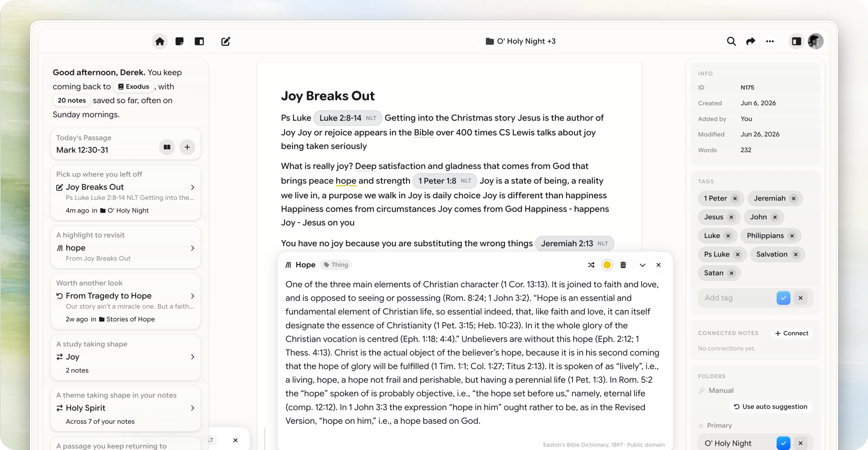The height and width of the screenshot is (450, 868).
Task: Click the underlined word Bible
Action: pos(423,132)
